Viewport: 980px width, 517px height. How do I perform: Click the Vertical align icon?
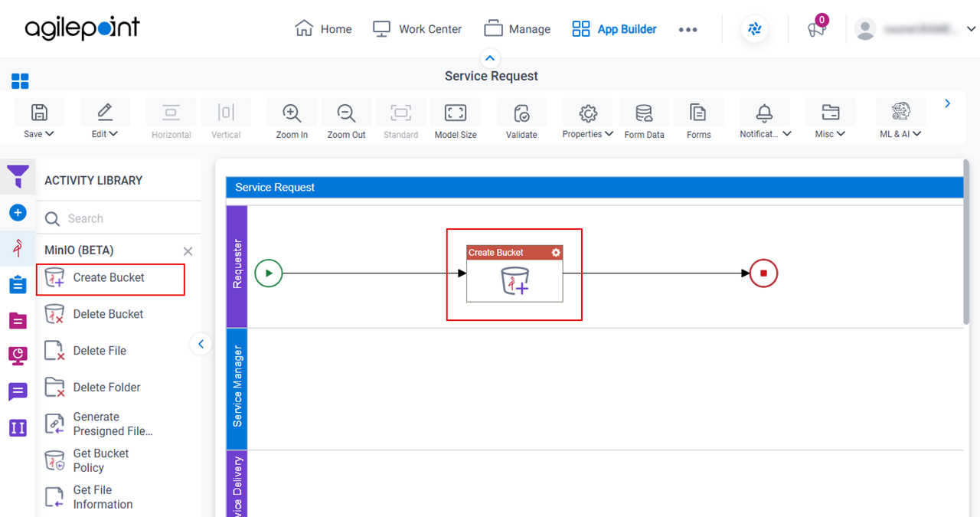[x=226, y=113]
